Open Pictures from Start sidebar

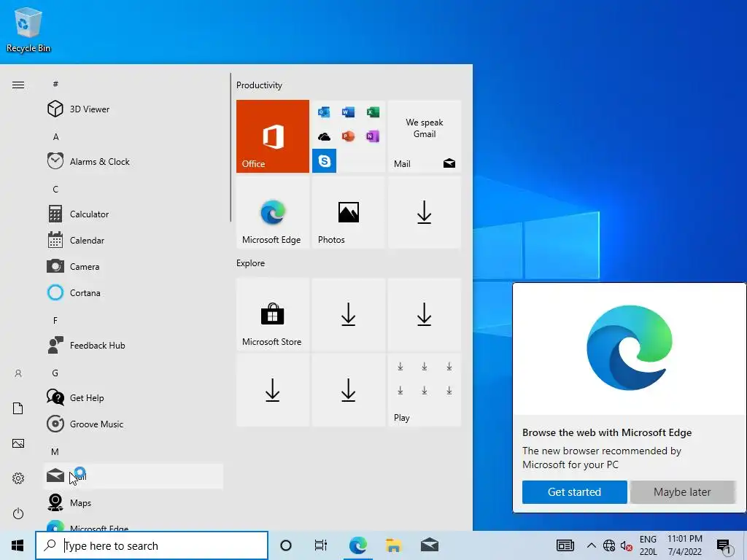pos(18,443)
